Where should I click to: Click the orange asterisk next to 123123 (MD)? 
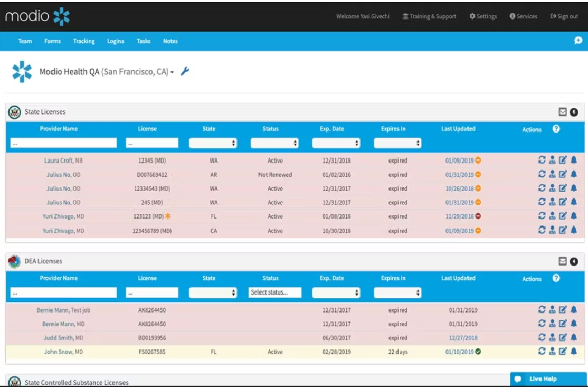point(168,216)
